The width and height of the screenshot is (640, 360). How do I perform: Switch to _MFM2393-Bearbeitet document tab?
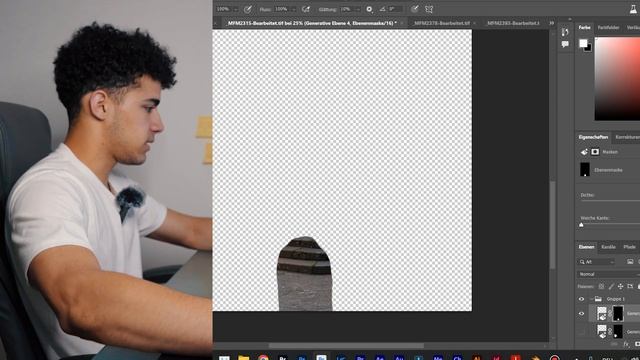click(513, 23)
